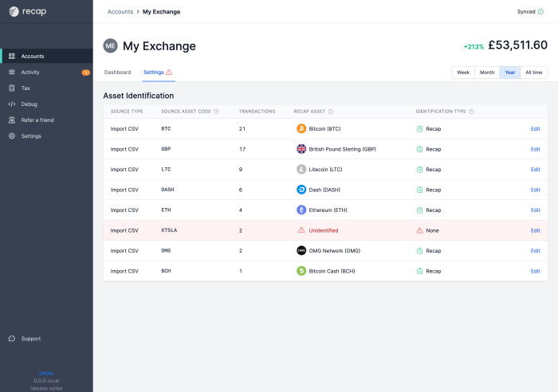Click the Dash (DASH) coin icon
The image size is (558, 392).
pos(301,190)
